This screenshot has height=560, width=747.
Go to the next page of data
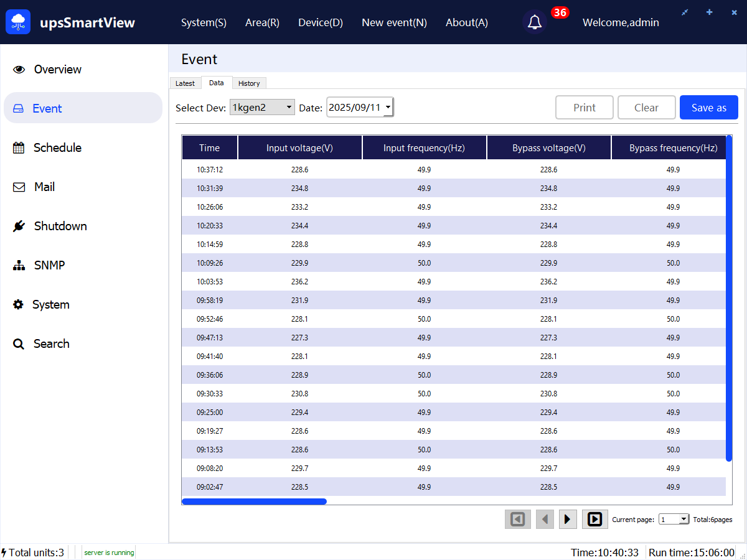click(x=568, y=519)
